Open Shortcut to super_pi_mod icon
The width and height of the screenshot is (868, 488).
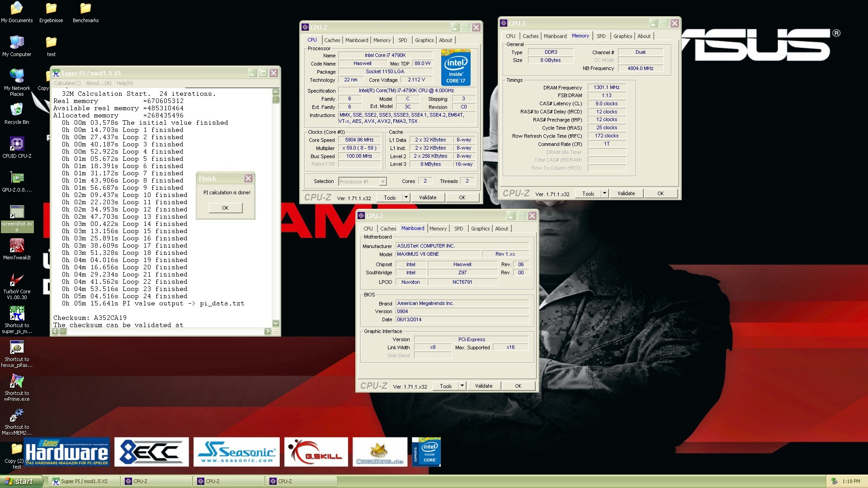click(17, 320)
